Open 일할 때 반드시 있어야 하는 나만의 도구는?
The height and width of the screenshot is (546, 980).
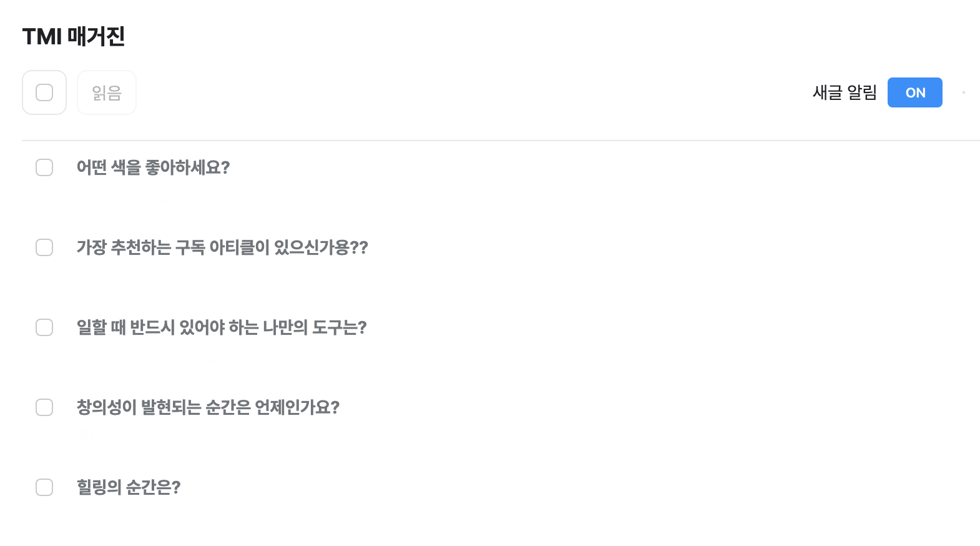click(x=222, y=327)
